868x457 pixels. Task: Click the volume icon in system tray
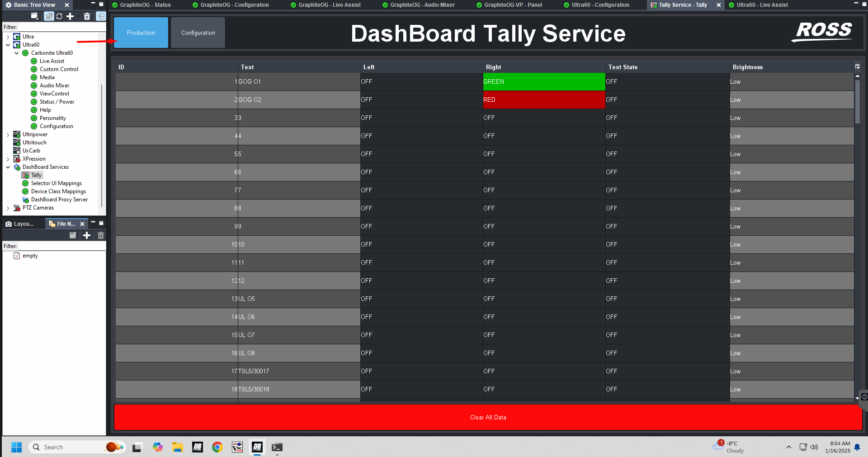coord(814,447)
